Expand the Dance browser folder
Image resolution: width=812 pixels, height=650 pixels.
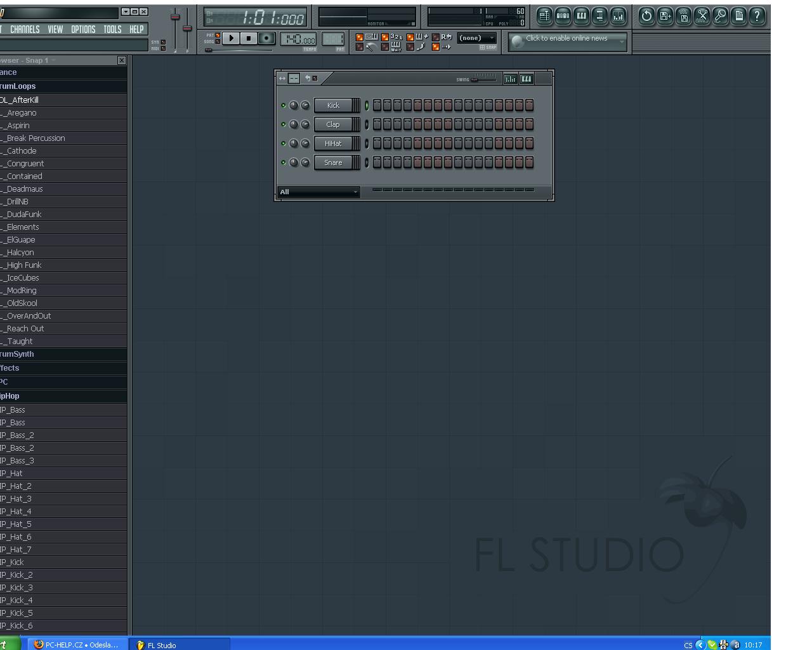[63, 72]
